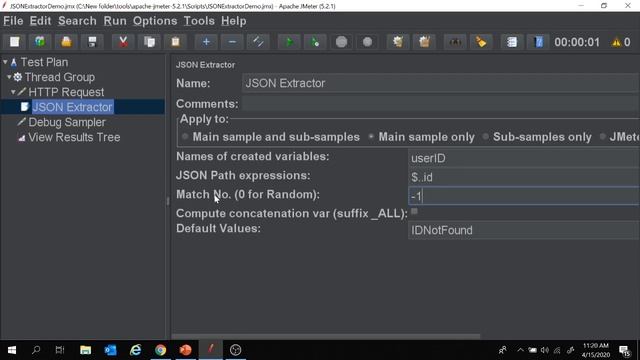This screenshot has height=360, width=640.
Task: Click the Cut scissors icon
Action: click(x=123, y=42)
